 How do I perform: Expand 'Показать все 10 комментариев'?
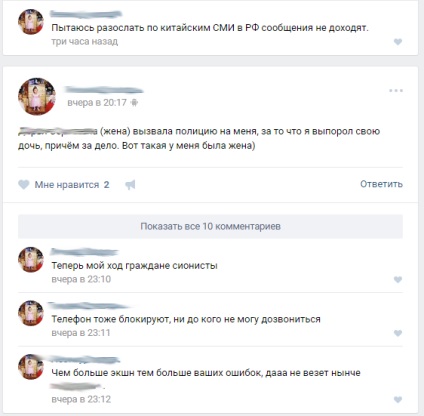pos(210,226)
